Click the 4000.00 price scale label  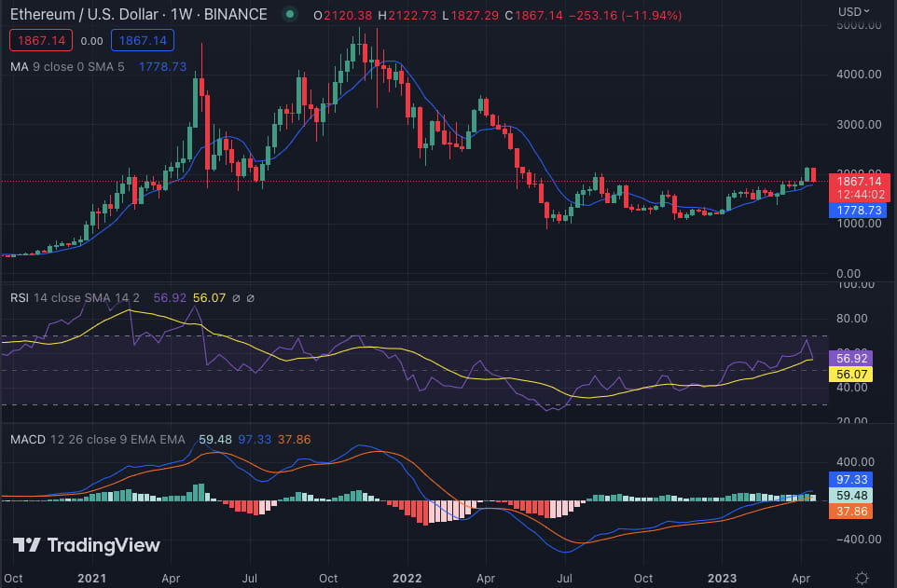coord(859,75)
